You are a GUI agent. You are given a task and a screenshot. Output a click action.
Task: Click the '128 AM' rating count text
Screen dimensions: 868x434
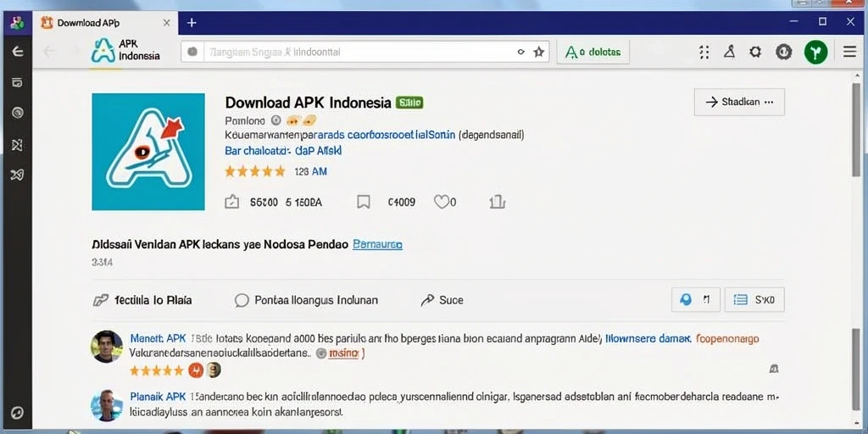pos(310,171)
